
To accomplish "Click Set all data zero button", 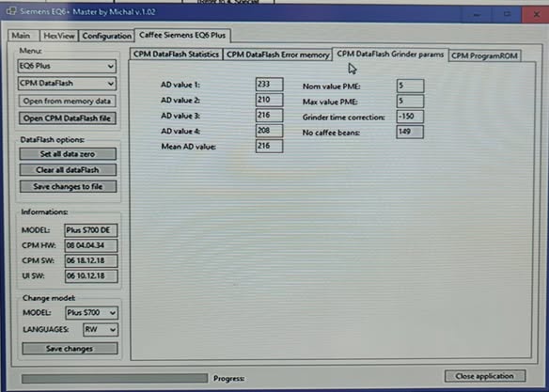I will pos(68,154).
